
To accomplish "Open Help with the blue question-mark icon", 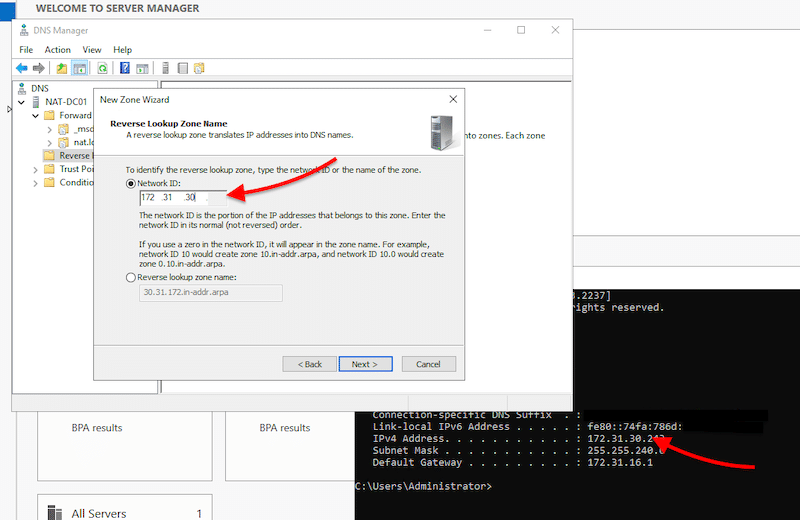I will click(124, 68).
